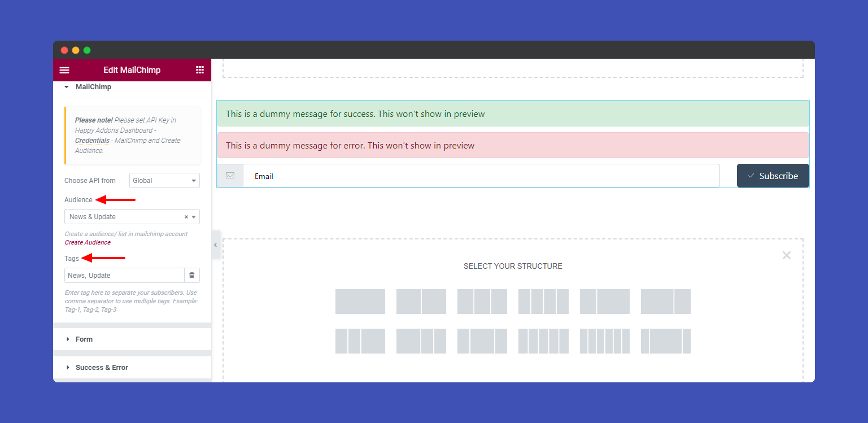Collapse the editor panel with arrow handle
This screenshot has width=868, height=423.
[x=215, y=245]
